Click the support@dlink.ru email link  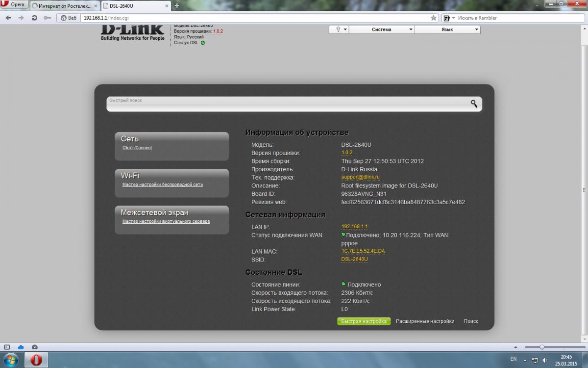click(360, 177)
